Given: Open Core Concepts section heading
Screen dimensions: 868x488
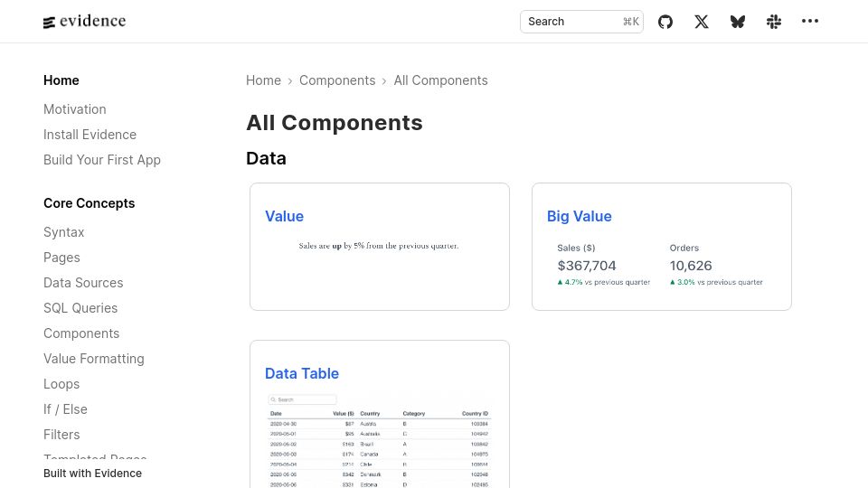Looking at the screenshot, I should point(90,203).
